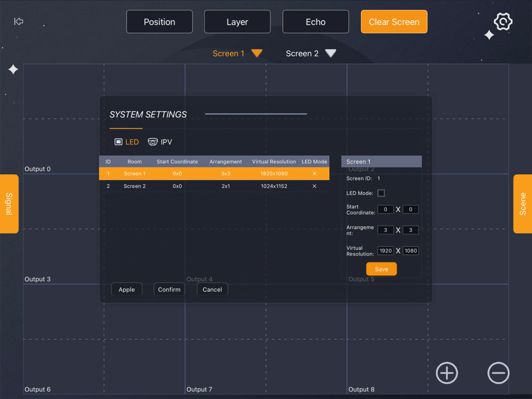Open the settings gear icon

click(x=503, y=22)
